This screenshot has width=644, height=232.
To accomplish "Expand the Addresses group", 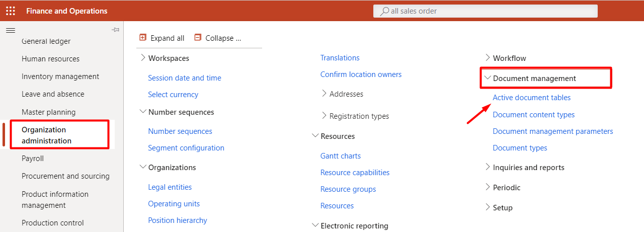I will click(324, 94).
